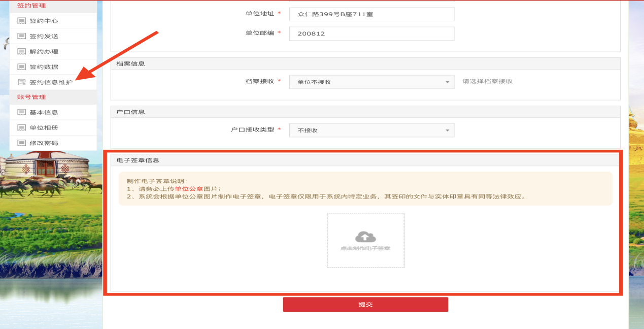Open 签约数据 via its sidebar icon
This screenshot has width=644, height=329.
pyautogui.click(x=21, y=67)
